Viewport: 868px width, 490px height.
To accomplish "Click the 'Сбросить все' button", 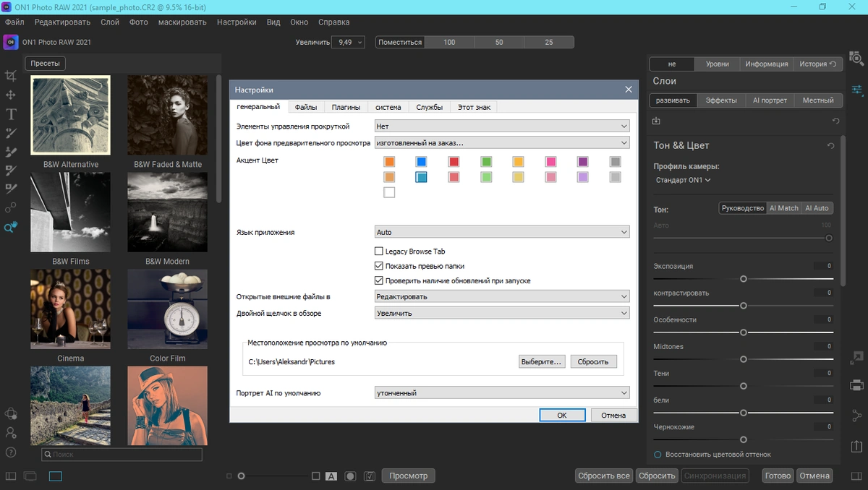I will (x=604, y=476).
